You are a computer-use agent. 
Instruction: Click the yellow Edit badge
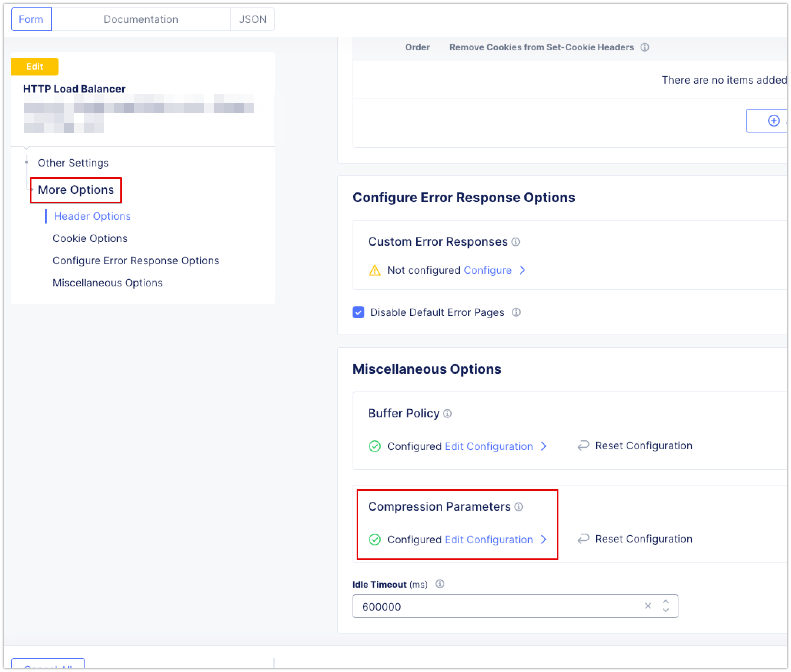(35, 67)
